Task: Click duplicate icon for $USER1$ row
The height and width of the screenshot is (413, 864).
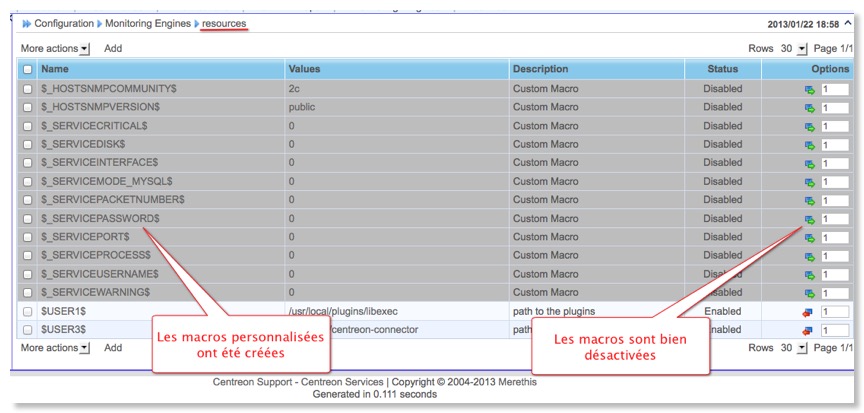Action: (x=808, y=312)
